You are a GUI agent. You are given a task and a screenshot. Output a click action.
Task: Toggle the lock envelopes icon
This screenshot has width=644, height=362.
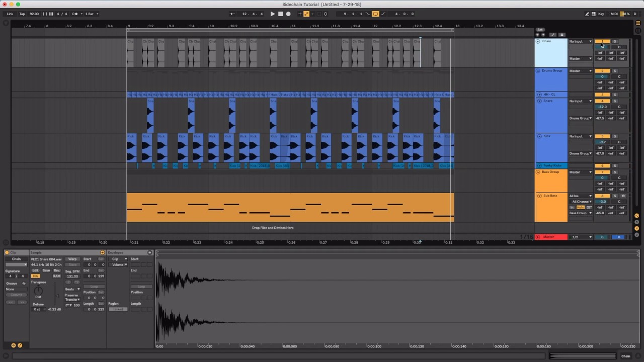[561, 35]
